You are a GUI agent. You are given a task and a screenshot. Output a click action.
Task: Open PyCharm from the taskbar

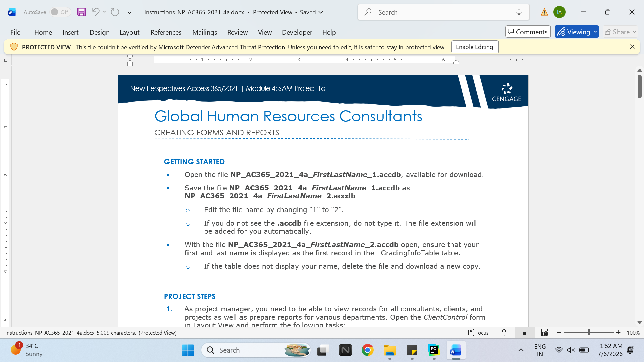[x=434, y=350]
